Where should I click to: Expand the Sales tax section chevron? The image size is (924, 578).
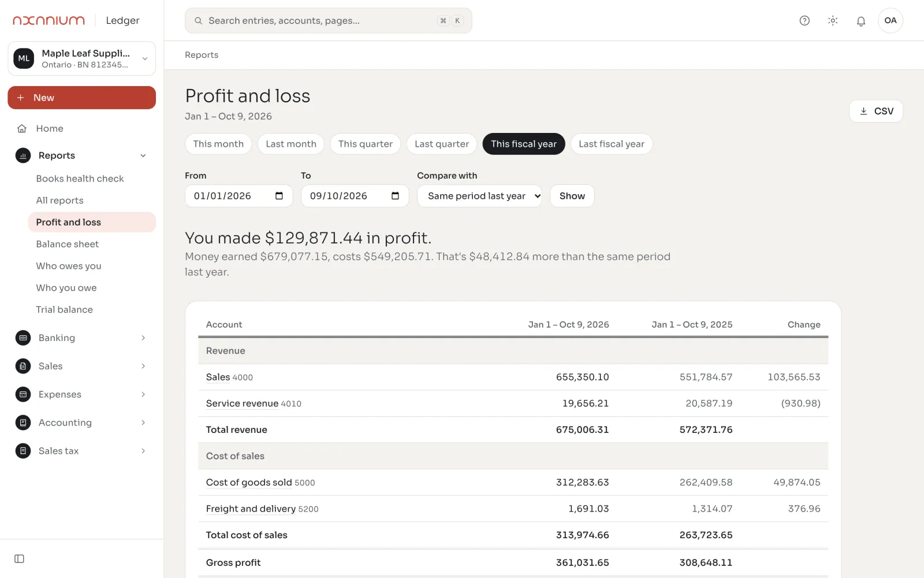[x=143, y=451]
